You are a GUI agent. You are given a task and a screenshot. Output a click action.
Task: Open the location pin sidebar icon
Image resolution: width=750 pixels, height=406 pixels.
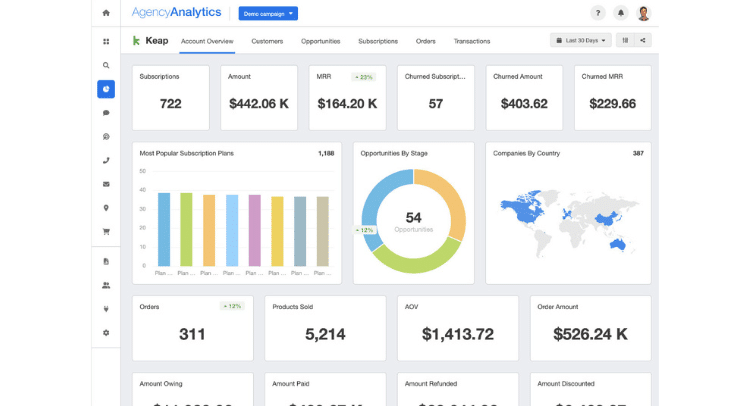tap(106, 208)
